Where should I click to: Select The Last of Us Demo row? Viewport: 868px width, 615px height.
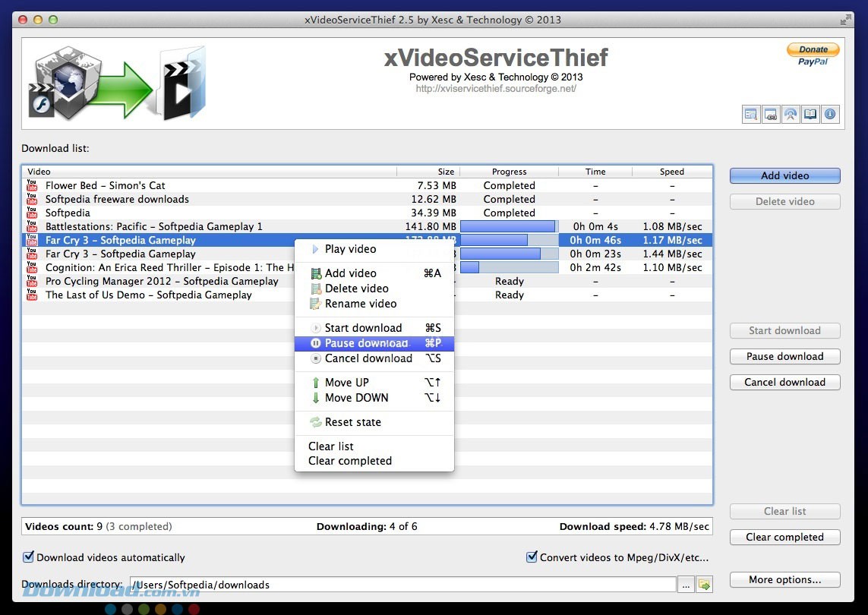point(148,295)
